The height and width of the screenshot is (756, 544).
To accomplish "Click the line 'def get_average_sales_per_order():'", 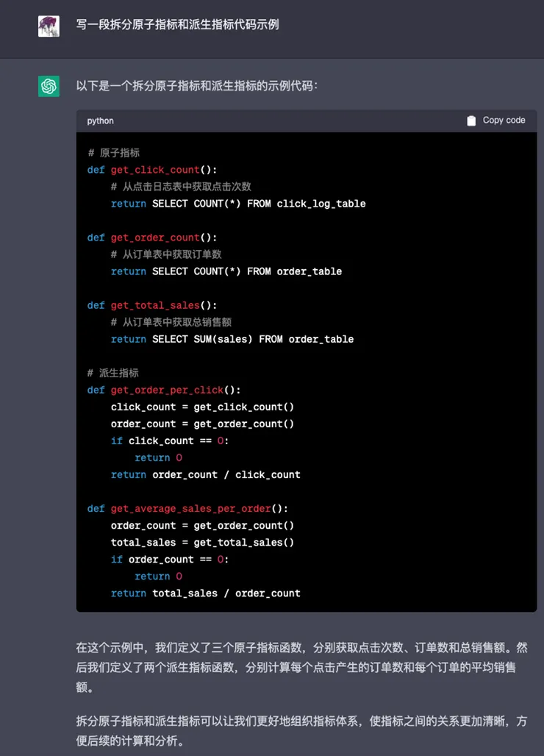I will [x=187, y=509].
